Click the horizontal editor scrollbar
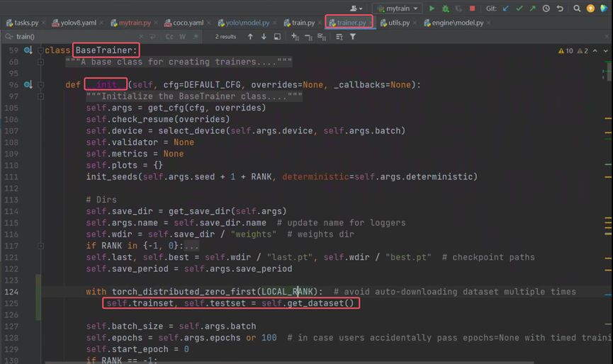Viewport: 613px width, 364px height. (x=289, y=363)
